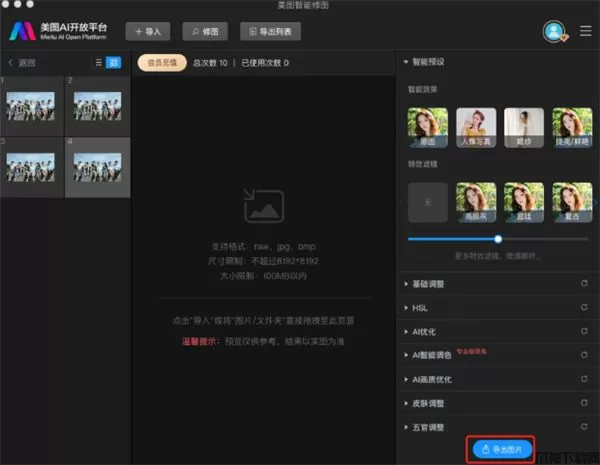Click the reset icon beside 五官调整
Viewport: 600px width, 465px height.
click(x=583, y=428)
